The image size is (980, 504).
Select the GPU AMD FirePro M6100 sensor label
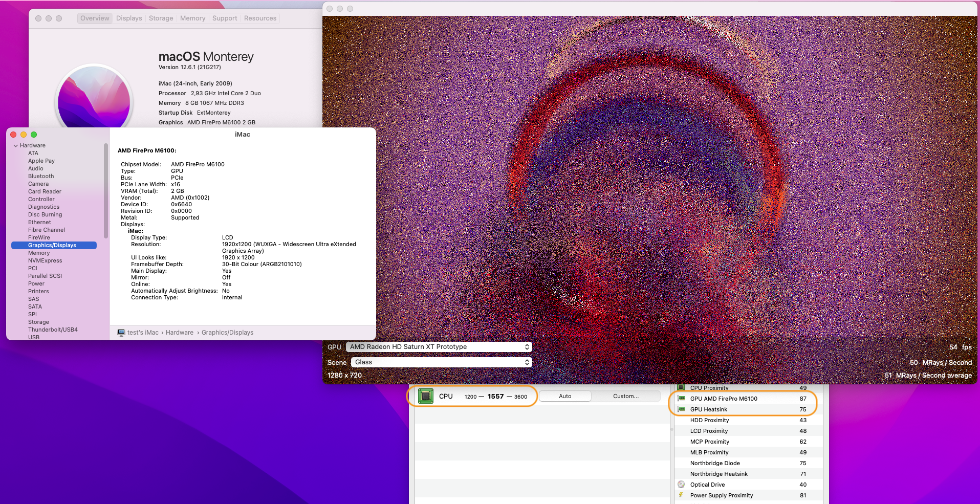[x=724, y=399]
